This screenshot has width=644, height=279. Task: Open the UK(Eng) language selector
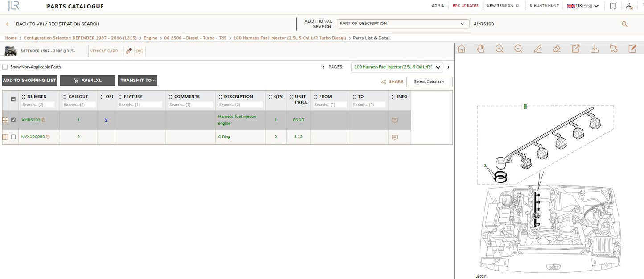582,6
